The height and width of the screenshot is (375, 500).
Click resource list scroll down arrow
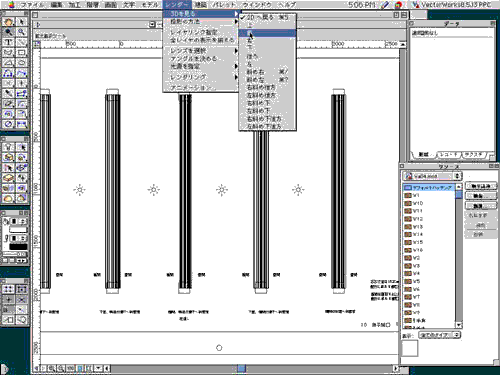click(459, 325)
